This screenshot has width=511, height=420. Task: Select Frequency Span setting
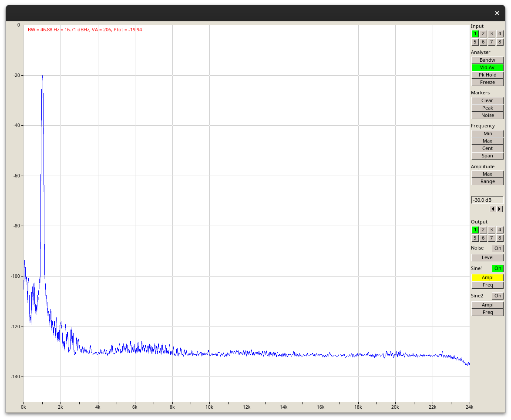[x=487, y=156]
